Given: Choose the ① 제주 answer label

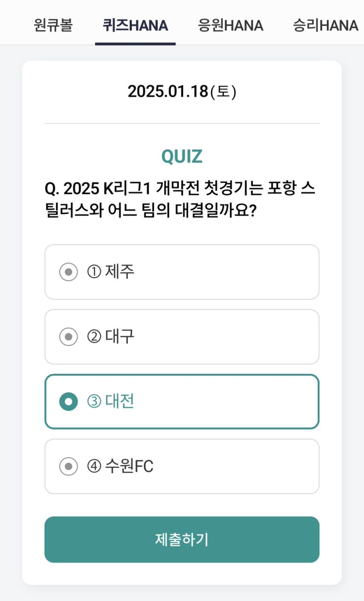Looking at the screenshot, I should (110, 271).
